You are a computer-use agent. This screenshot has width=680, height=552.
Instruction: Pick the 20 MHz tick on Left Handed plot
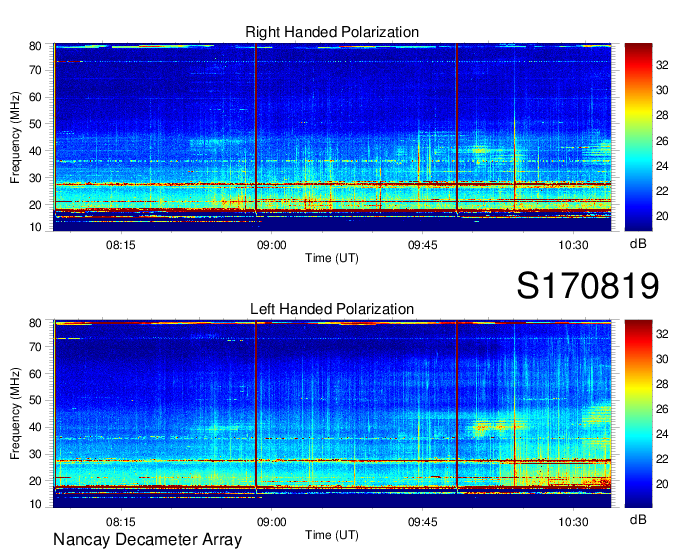[35, 481]
